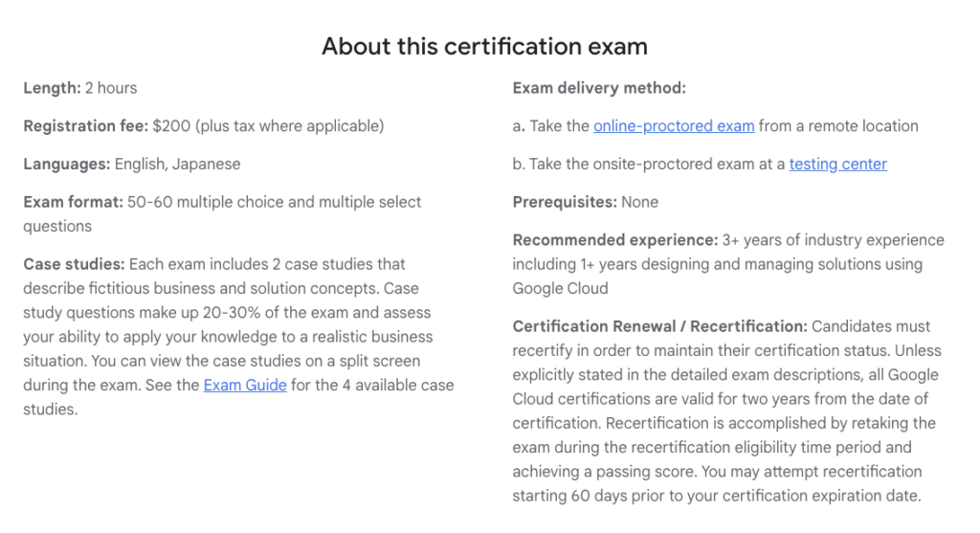Click the 'Exam format:' label
This screenshot has width=980, height=533.
tap(73, 203)
